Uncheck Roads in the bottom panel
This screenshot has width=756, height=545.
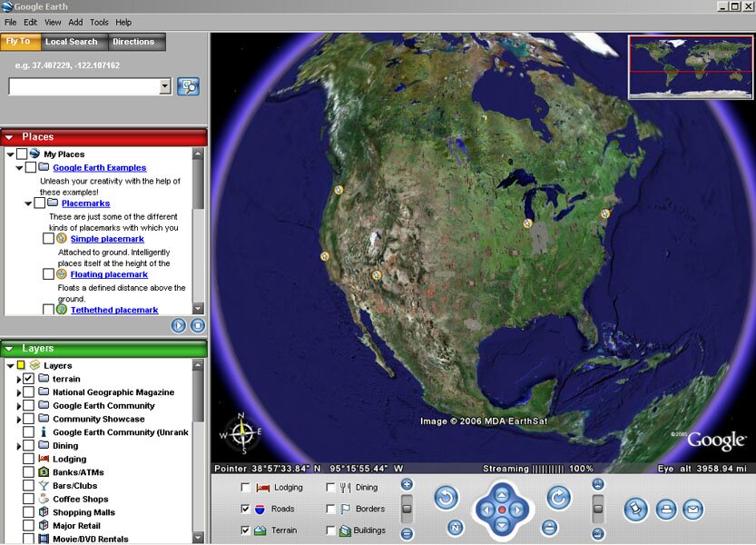tap(245, 509)
